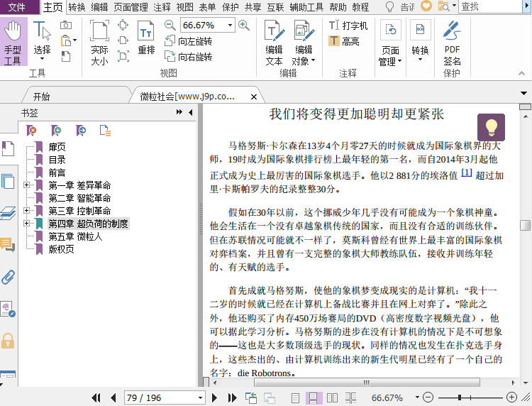
Task: Open PDF Sign (PDF签名)
Action: tap(452, 43)
